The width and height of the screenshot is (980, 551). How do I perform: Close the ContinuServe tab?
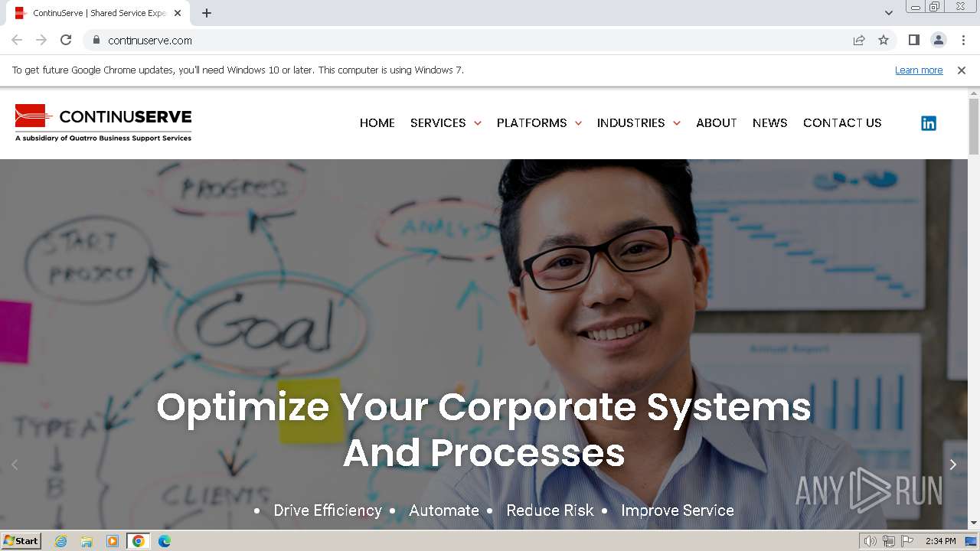tap(178, 13)
